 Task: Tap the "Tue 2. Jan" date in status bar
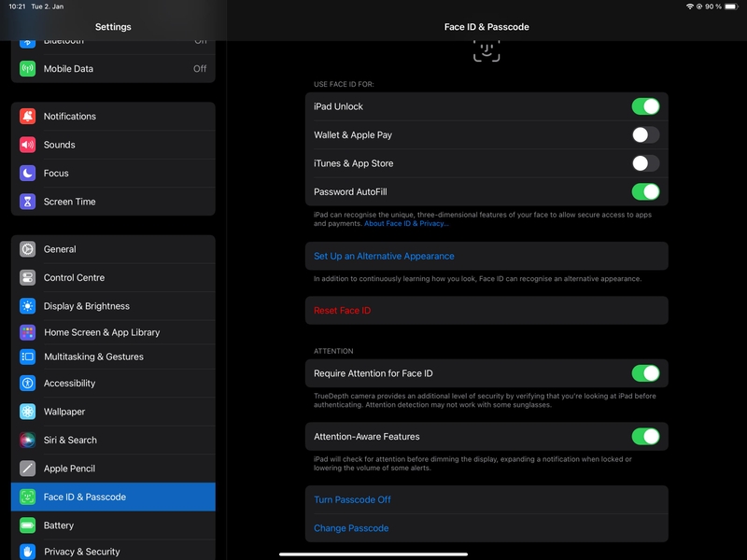[48, 7]
